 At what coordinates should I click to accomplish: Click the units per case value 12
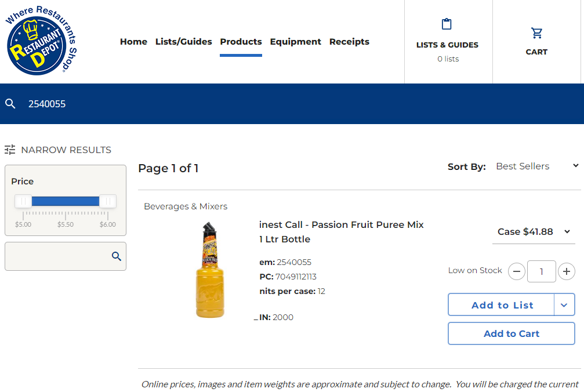[321, 291]
